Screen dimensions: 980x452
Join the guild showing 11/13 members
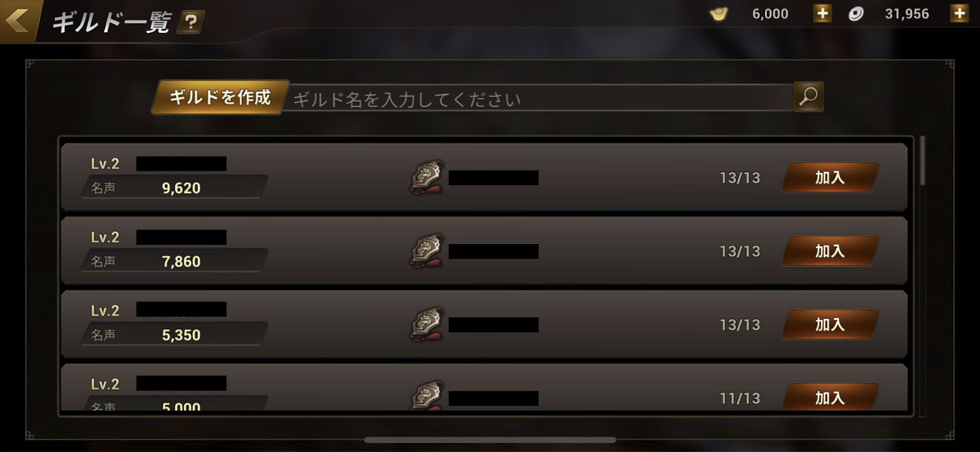click(830, 396)
